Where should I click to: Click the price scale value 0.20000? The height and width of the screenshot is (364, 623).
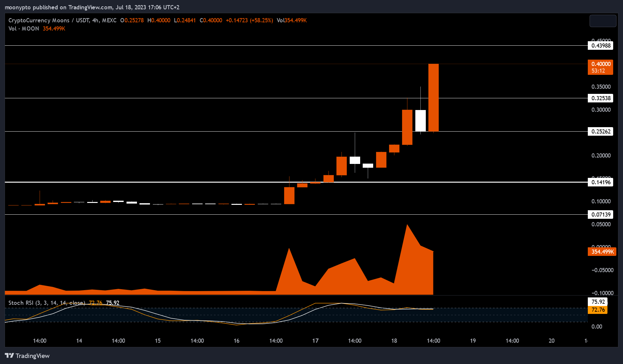coord(601,156)
